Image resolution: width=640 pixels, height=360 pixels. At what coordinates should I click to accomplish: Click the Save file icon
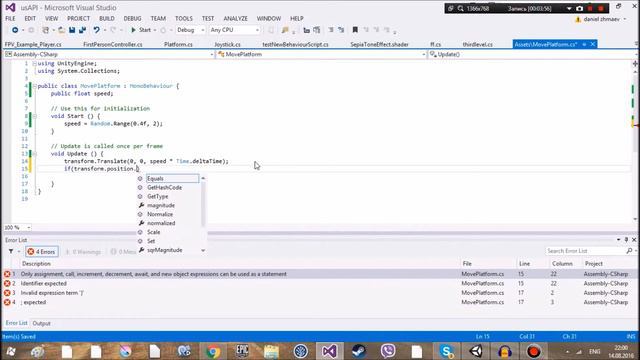coord(72,30)
